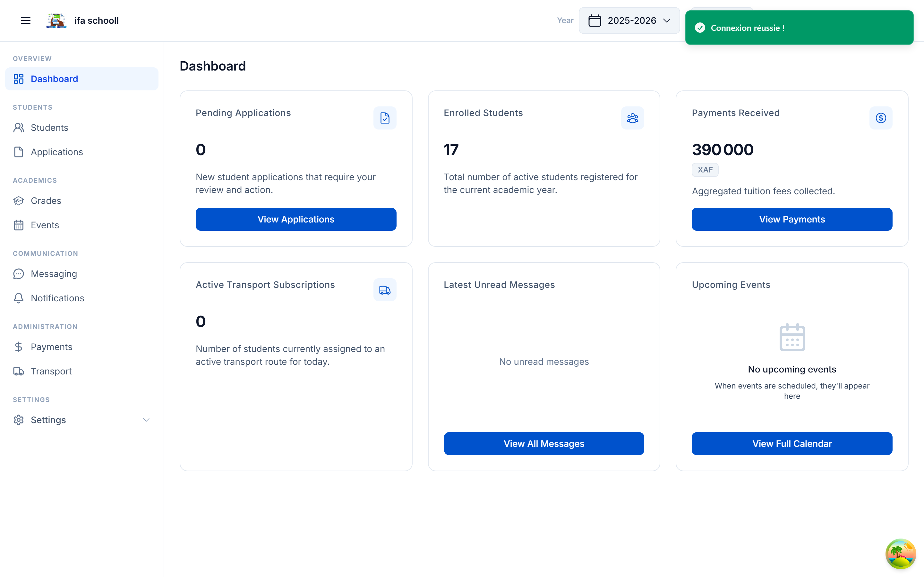Click the Upcoming Events calendar illustration
924x577 pixels.
pyautogui.click(x=792, y=337)
